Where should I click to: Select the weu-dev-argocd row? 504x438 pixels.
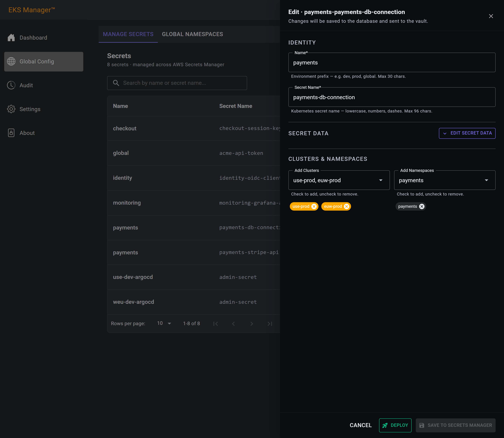193,302
